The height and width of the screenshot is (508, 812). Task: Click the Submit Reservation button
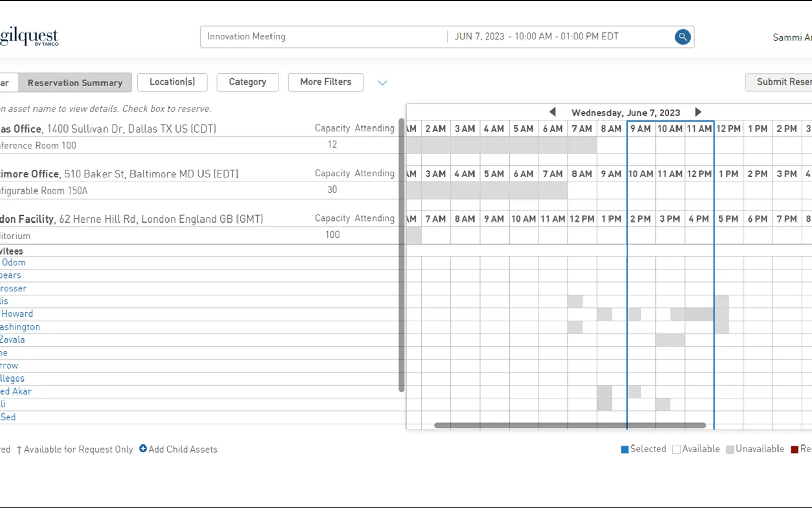[x=779, y=82]
